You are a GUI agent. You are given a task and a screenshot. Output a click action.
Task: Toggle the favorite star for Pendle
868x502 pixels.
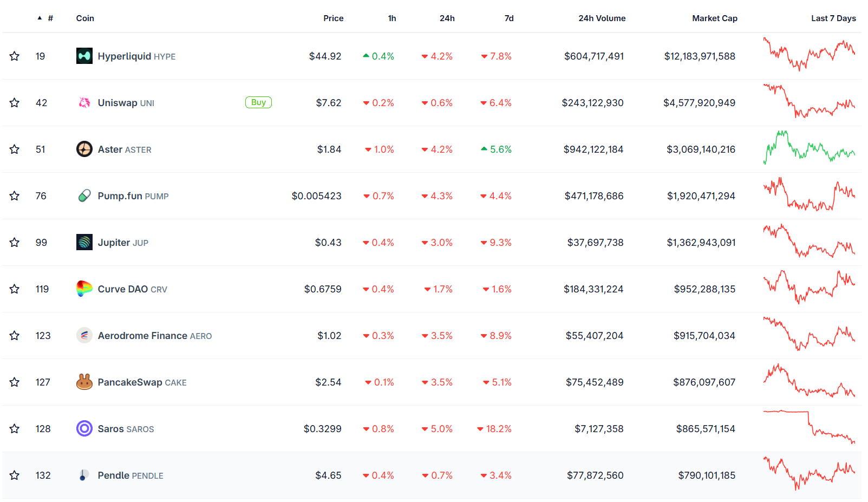point(15,475)
